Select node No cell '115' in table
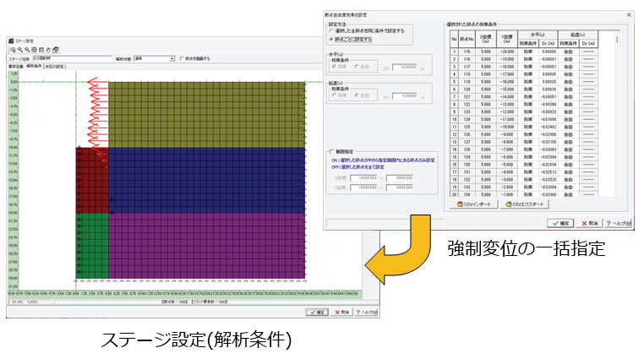Image resolution: width=644 pixels, height=359 pixels. tap(467, 52)
